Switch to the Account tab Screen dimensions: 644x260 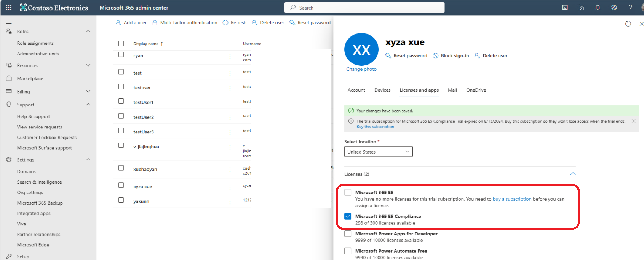pyautogui.click(x=356, y=90)
